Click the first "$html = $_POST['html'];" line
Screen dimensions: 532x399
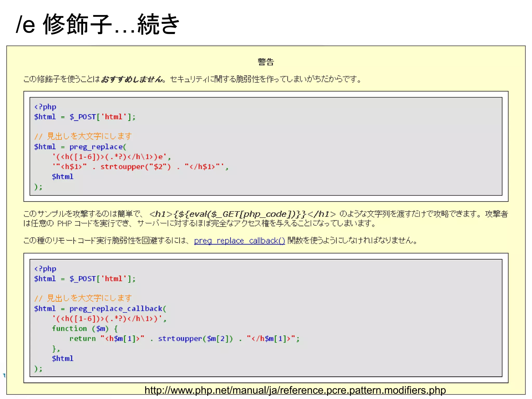click(85, 117)
